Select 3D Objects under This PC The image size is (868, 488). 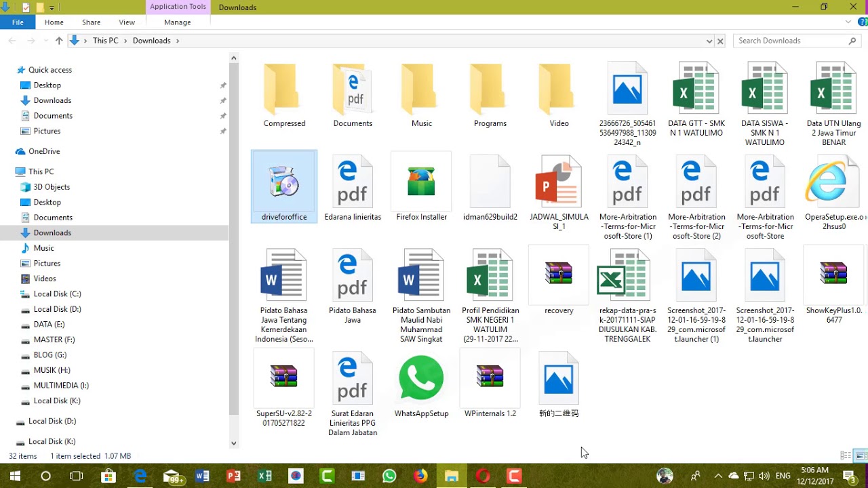point(52,187)
